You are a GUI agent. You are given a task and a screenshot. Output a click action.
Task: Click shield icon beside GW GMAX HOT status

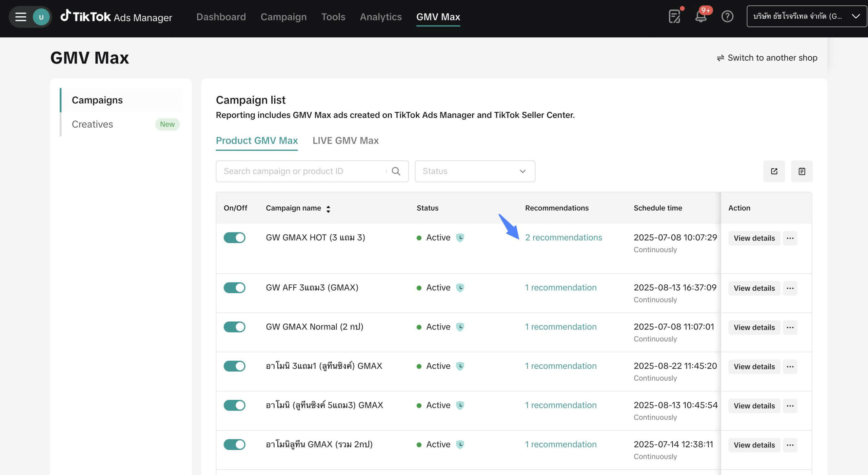(x=460, y=237)
